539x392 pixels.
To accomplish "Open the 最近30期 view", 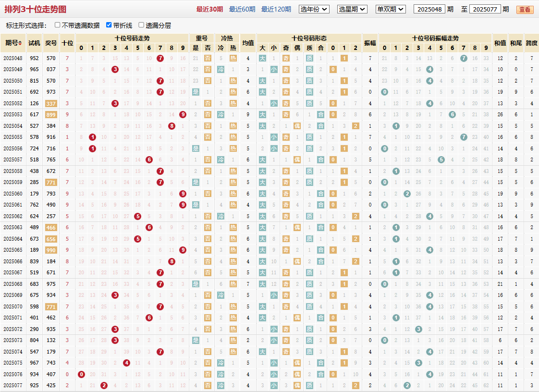I will pos(209,9).
